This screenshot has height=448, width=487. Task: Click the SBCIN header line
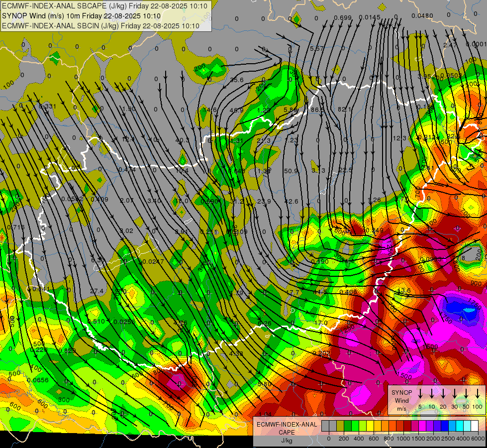point(100,26)
